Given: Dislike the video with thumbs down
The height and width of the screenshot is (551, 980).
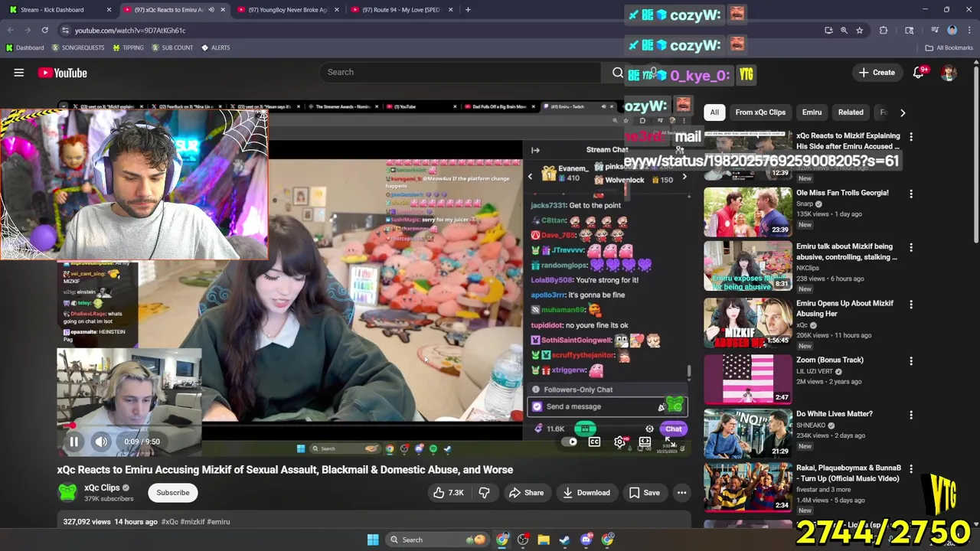Looking at the screenshot, I should 484,493.
